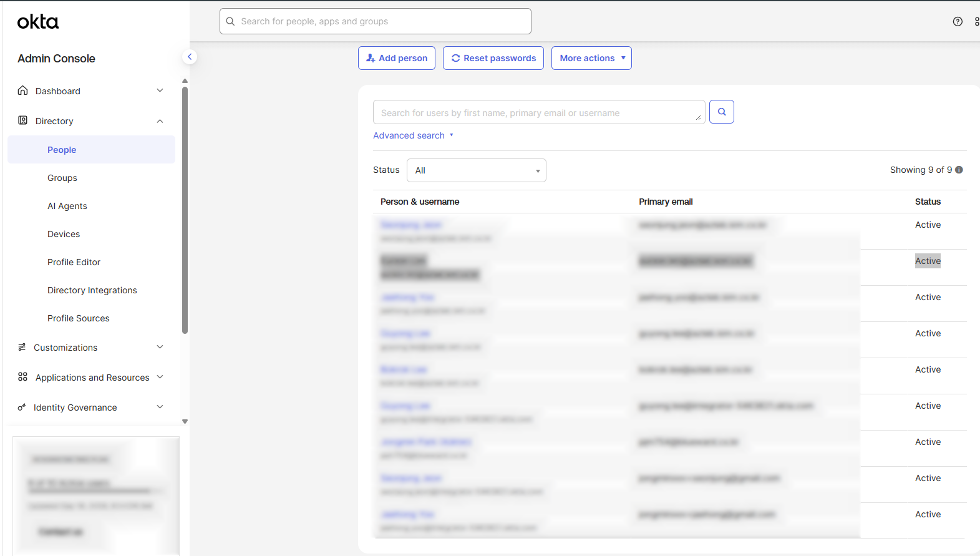Select People in the Directory menu
This screenshot has width=980, height=556.
[91, 150]
